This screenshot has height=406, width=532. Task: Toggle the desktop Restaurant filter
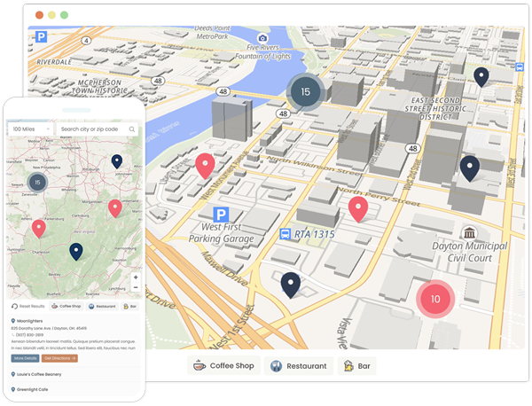pos(298,365)
